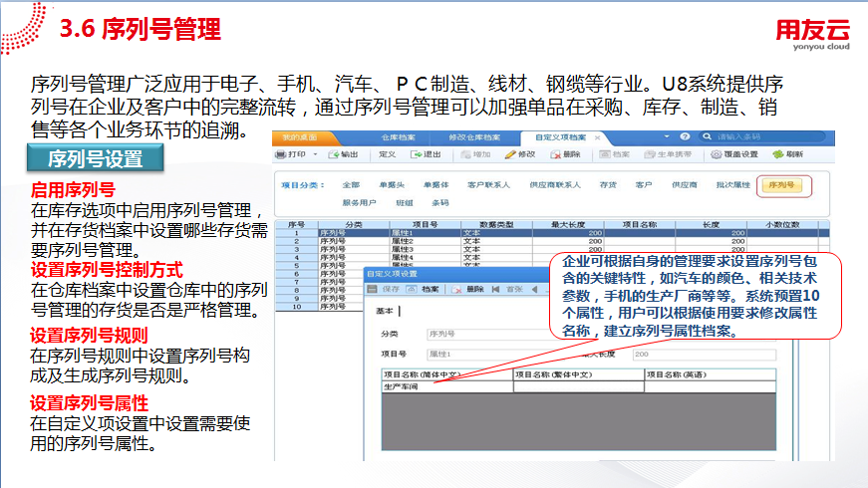Image resolution: width=868 pixels, height=488 pixels.
Task: Select the 存货 category
Action: point(608,185)
